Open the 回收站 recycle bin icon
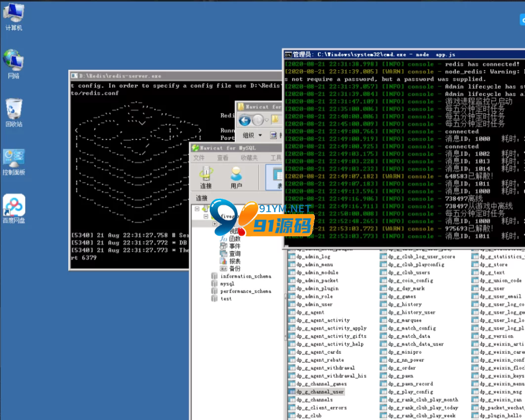The image size is (525, 420). pyautogui.click(x=14, y=113)
